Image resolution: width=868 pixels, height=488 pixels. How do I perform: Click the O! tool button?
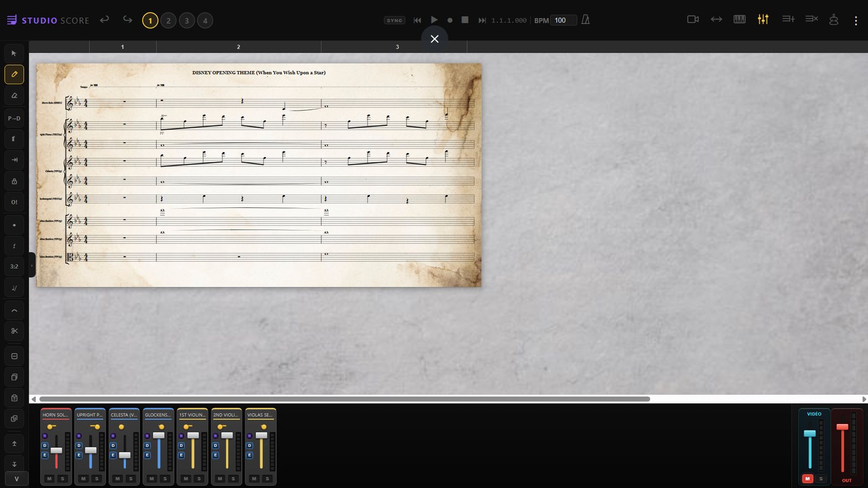pyautogui.click(x=14, y=202)
